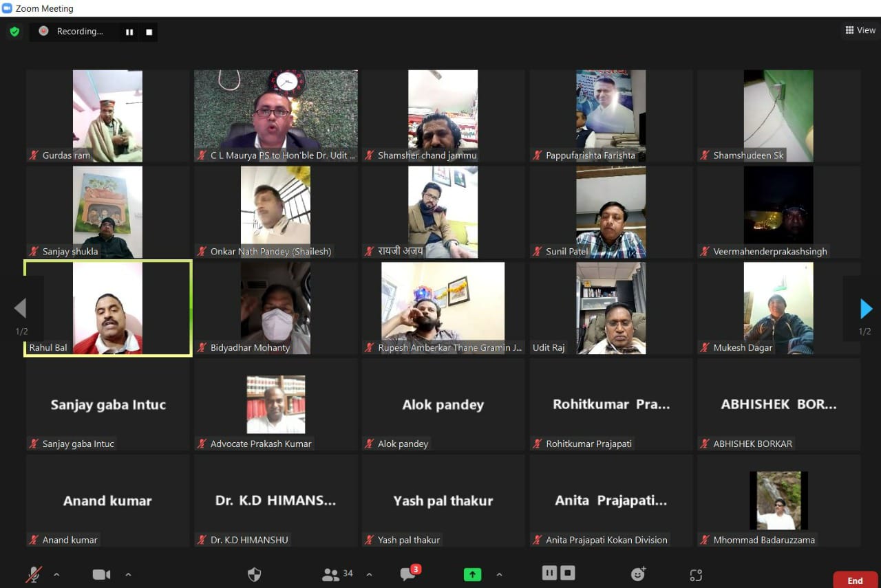Viewport: 881px width, 588px height.
Task: Click muted mic icon beside Mhommad Badaruzzama
Action: pos(705,541)
